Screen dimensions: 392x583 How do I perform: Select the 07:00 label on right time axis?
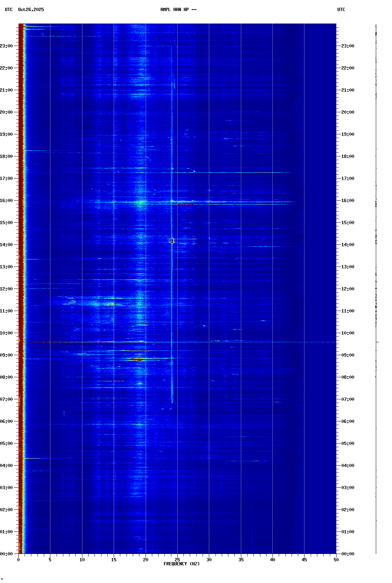coord(348,399)
